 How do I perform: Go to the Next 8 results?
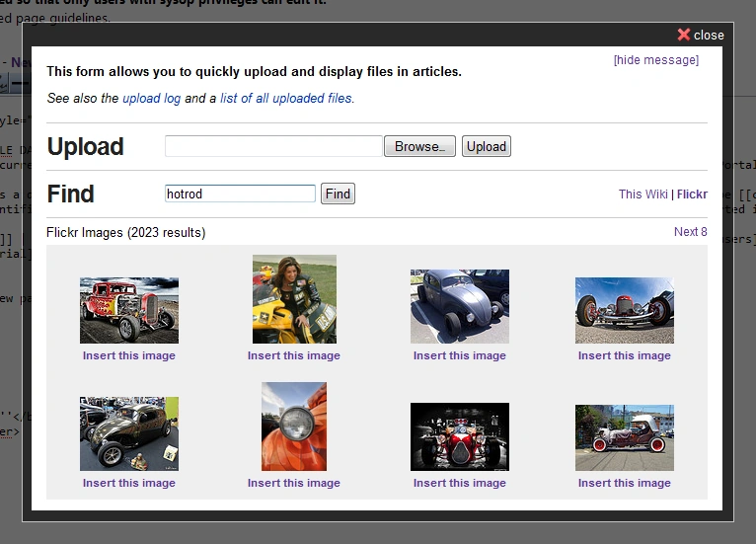(x=691, y=232)
